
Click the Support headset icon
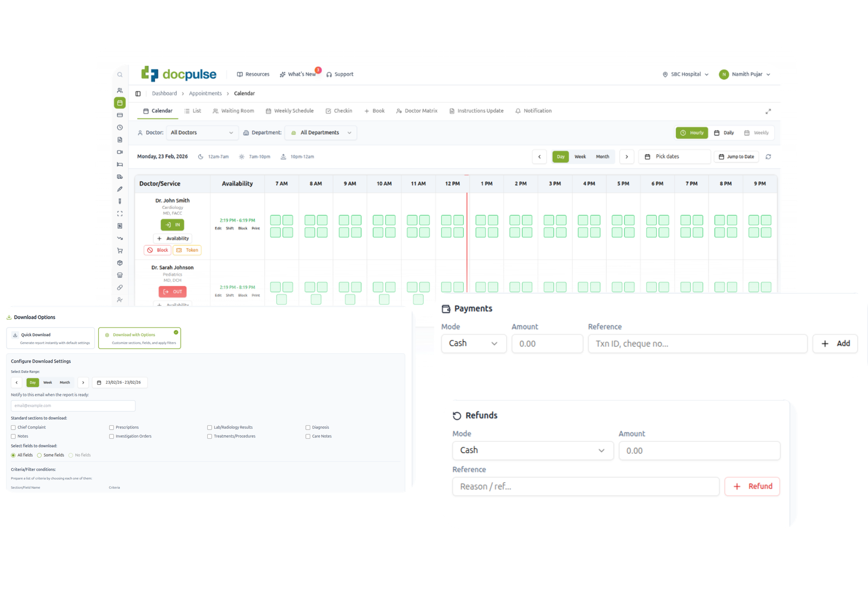pos(329,74)
